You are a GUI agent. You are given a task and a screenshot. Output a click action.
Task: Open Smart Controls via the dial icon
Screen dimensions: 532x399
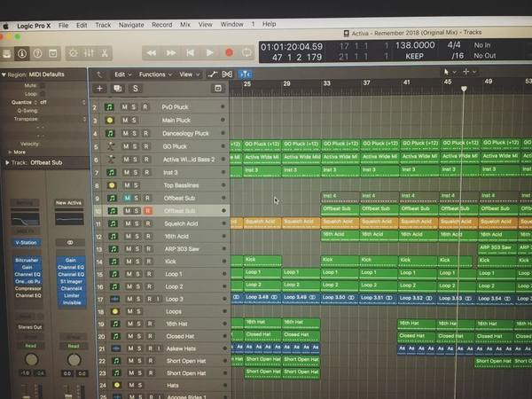coord(73,53)
